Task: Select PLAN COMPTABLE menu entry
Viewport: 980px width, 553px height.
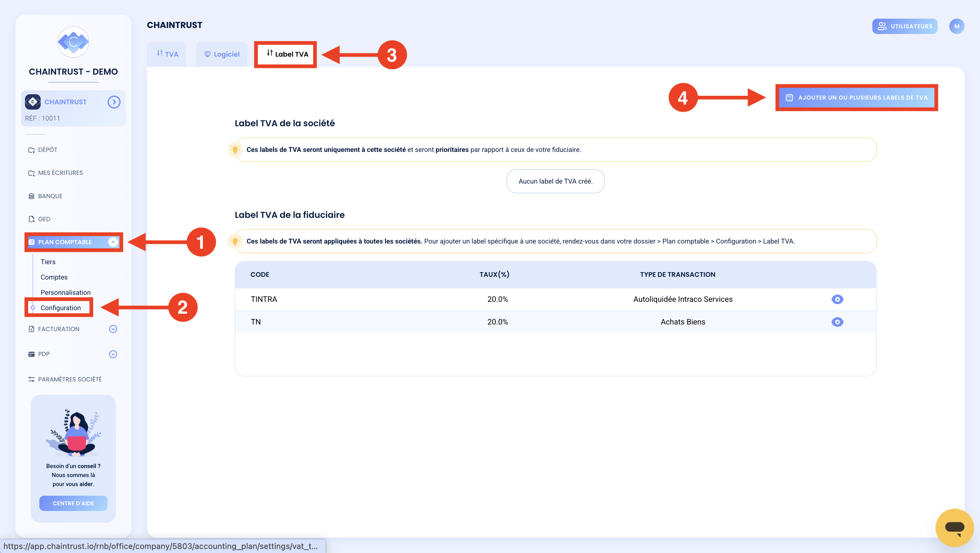Action: point(74,242)
